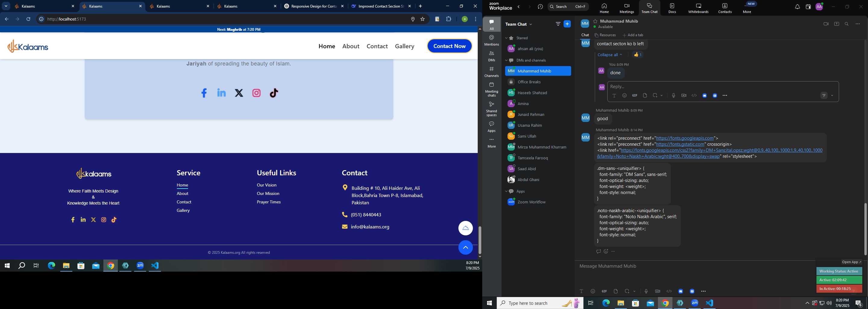Open the Zoom notifications bell
This screenshot has width=868, height=309.
(x=797, y=7)
